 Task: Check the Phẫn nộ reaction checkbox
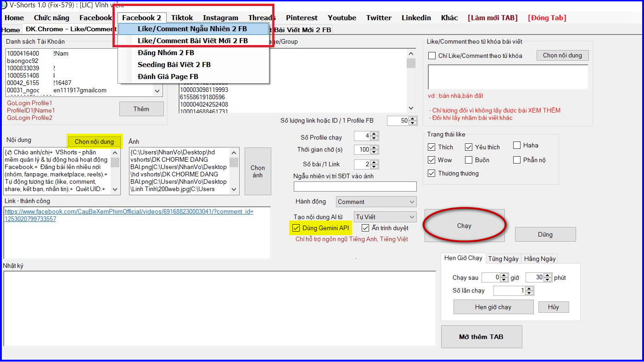click(517, 160)
